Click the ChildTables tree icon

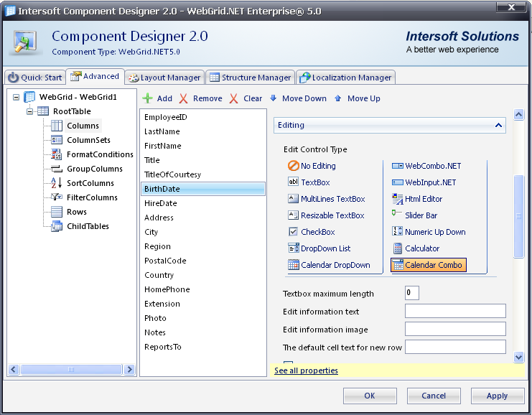point(57,226)
